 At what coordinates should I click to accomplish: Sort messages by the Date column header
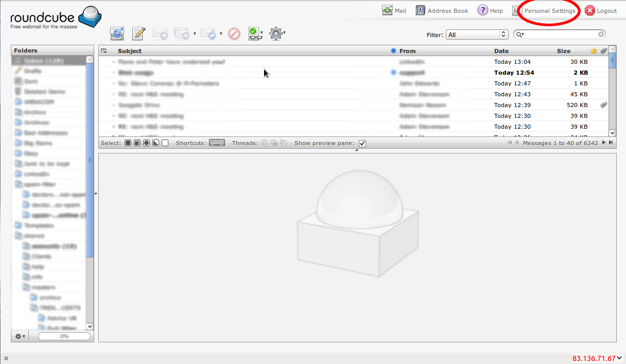[x=501, y=51]
